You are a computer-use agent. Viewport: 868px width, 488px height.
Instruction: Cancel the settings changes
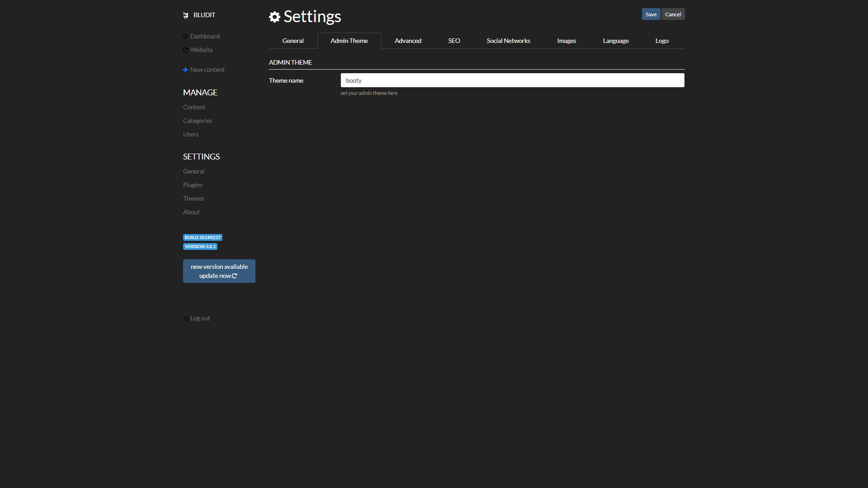click(673, 14)
